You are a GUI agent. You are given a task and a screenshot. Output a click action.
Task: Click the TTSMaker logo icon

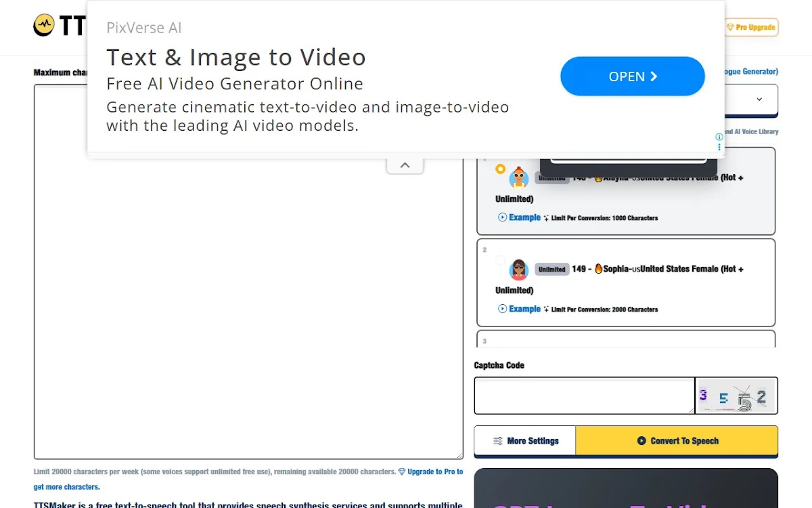click(44, 26)
